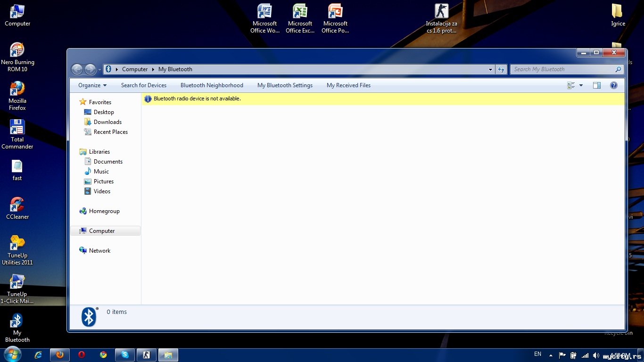644x362 pixels.
Task: Select TuneUp Utilities 2011 desktop icon
Action: (17, 250)
